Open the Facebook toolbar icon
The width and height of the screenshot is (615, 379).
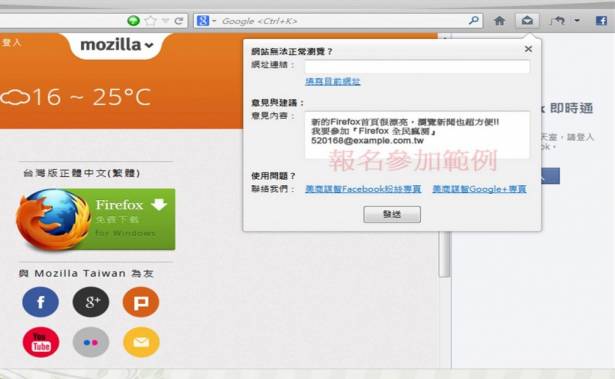tap(601, 20)
